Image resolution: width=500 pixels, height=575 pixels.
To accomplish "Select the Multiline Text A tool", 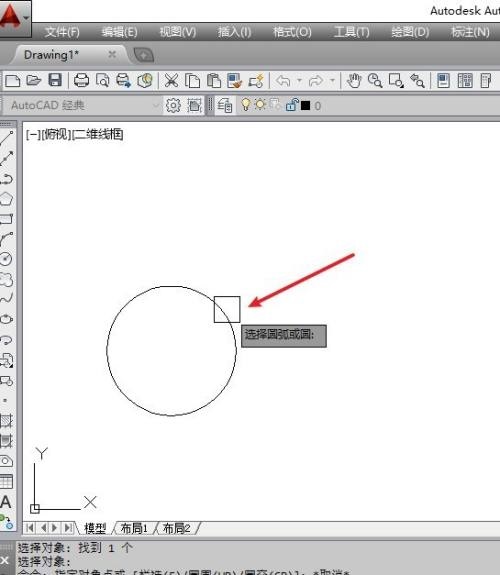I will tap(6, 502).
